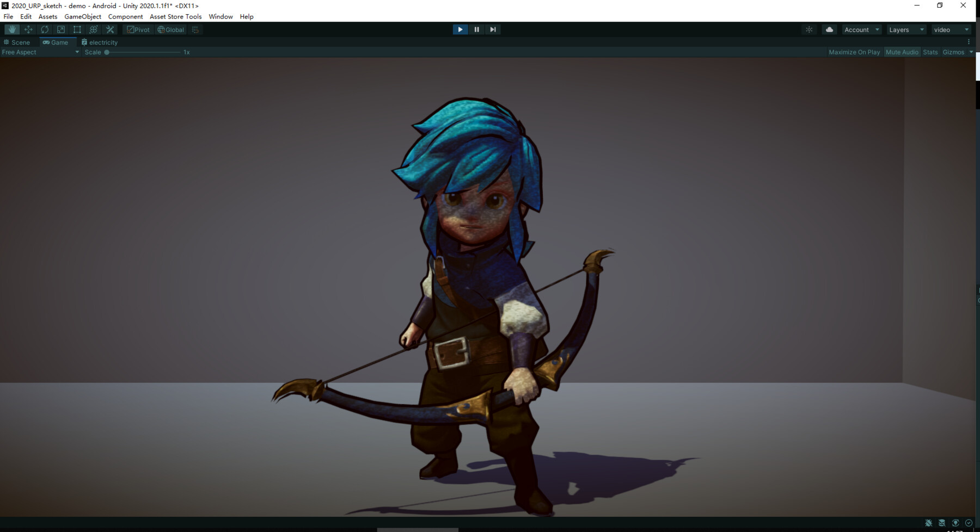Toggle Pivot handle position mode
Viewport: 980px width, 532px height.
(138, 29)
